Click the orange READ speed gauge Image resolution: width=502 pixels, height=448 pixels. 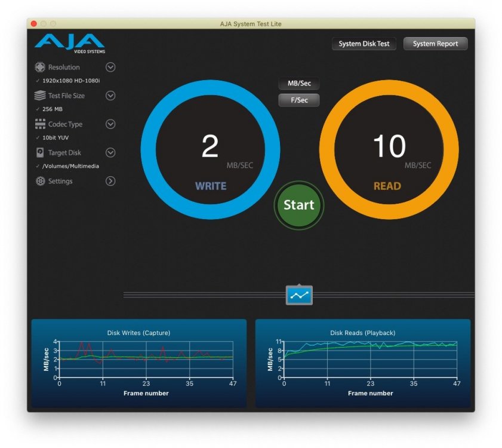point(389,150)
